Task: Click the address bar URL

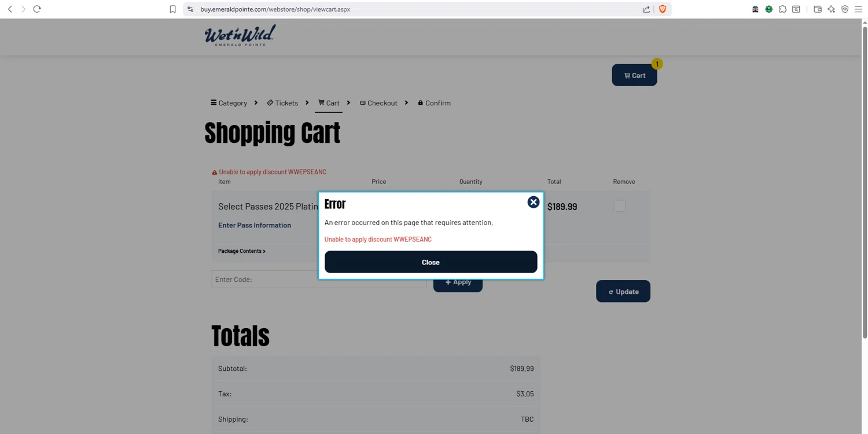Action: tap(275, 9)
